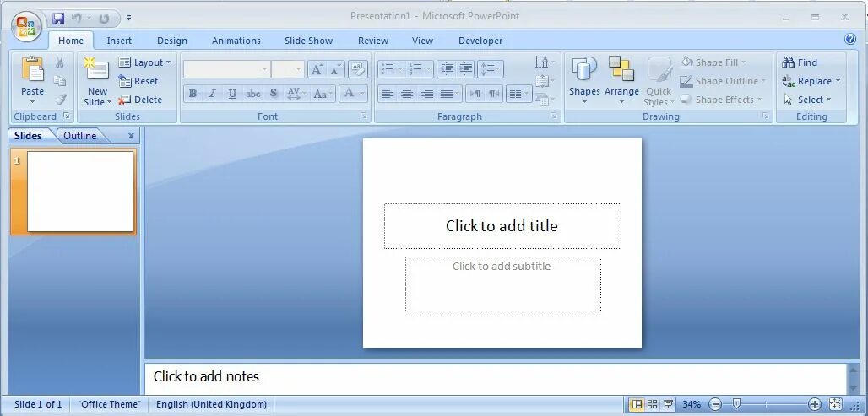Open the Shape Fill options
The height and width of the screenshot is (416, 868).
pyautogui.click(x=714, y=62)
